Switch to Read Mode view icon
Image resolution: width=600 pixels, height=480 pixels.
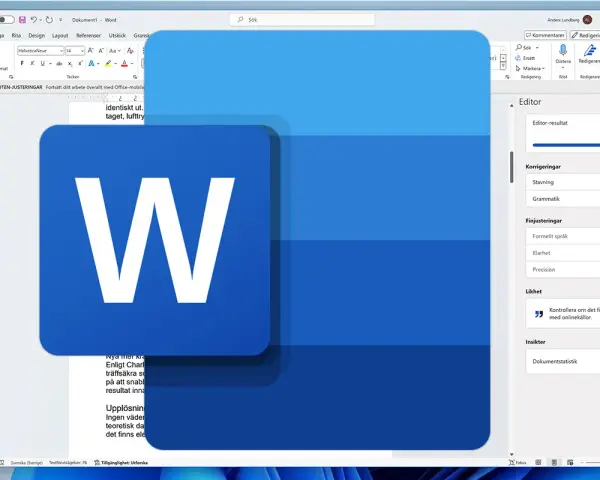click(538, 462)
